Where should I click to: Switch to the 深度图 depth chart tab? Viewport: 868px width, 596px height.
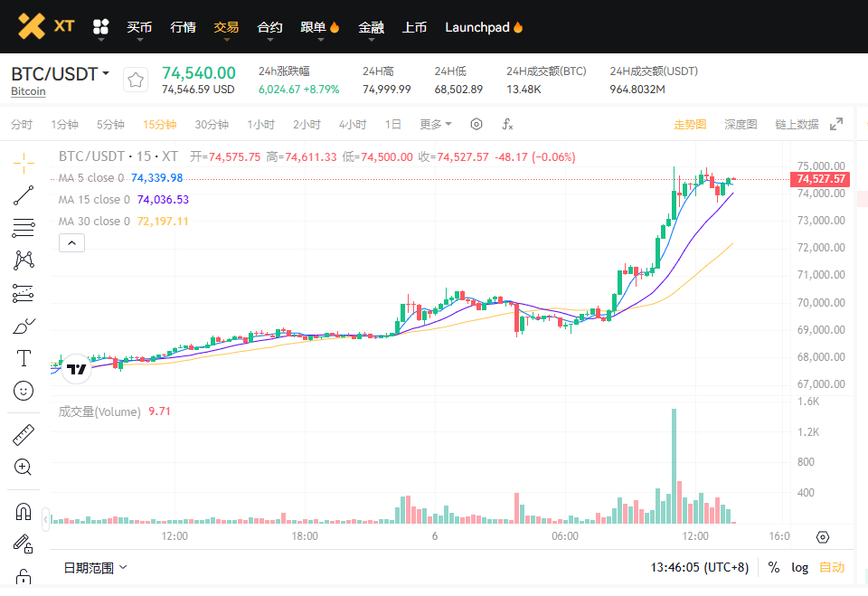(x=741, y=124)
